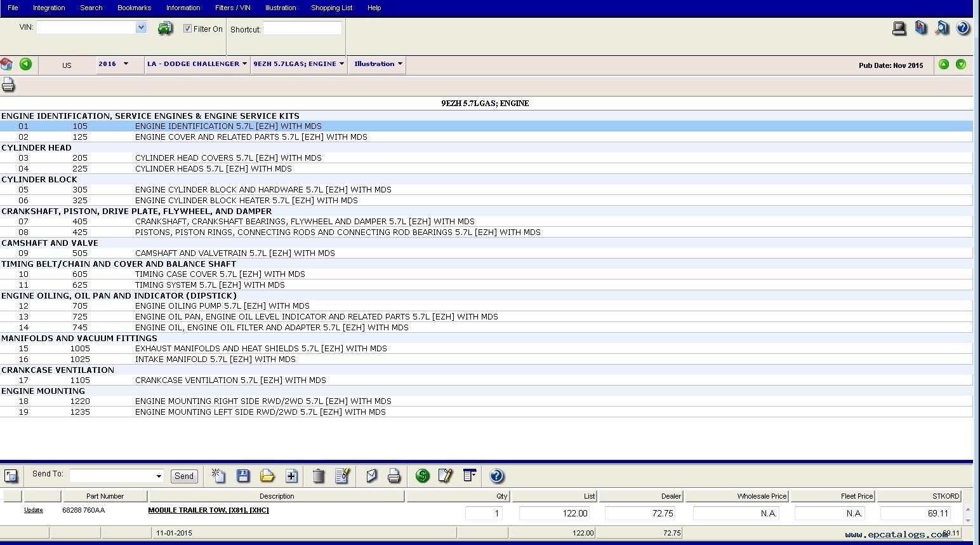Click the notepad with pencil edit icon
The image size is (980, 545).
tap(446, 475)
